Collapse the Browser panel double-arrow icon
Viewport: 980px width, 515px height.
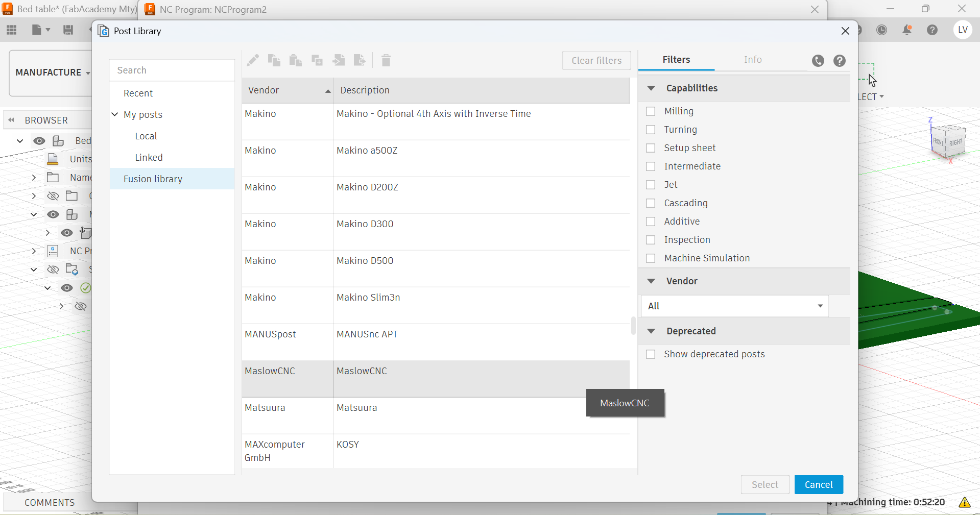(x=11, y=120)
